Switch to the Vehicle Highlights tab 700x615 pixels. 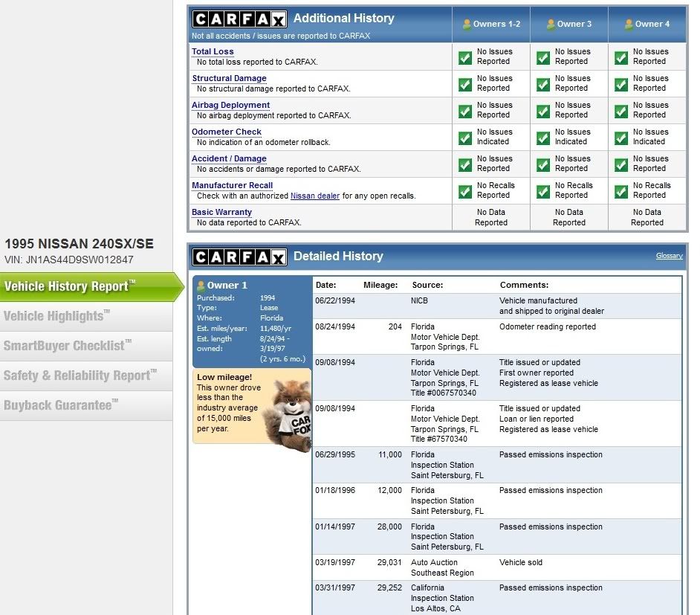(x=86, y=316)
